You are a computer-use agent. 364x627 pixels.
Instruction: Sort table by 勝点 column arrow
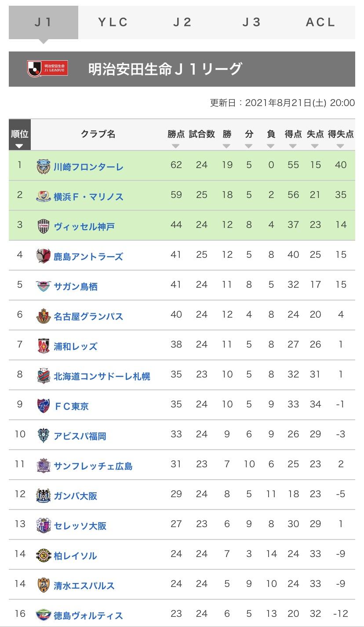(176, 146)
